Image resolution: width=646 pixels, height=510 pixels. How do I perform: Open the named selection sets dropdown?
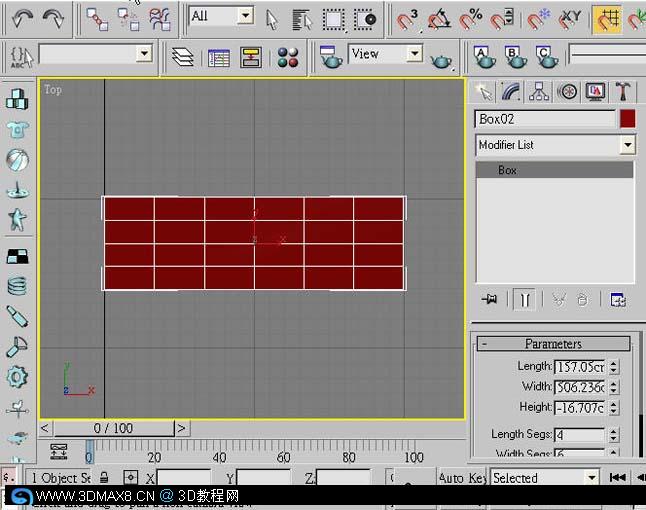[x=144, y=54]
